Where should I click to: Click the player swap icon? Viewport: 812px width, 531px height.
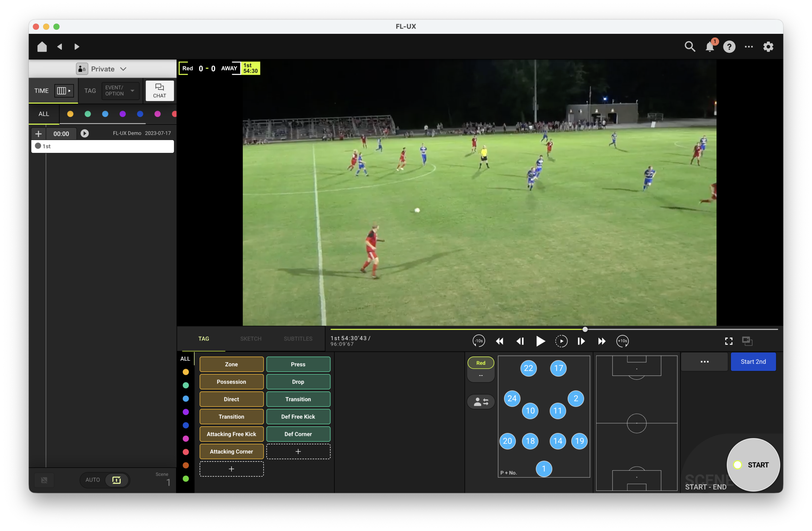481,402
